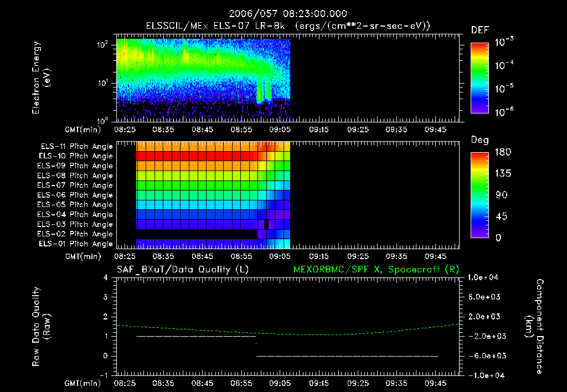Click the black cell in ELS-03 row
Image resolution: width=567 pixels, height=392 pixels.
coord(266,224)
